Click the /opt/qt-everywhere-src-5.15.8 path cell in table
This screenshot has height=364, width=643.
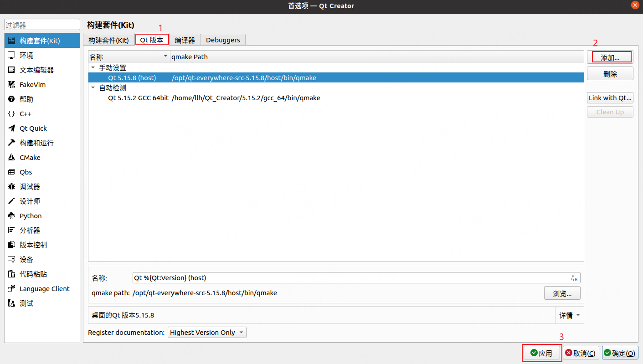click(x=244, y=78)
